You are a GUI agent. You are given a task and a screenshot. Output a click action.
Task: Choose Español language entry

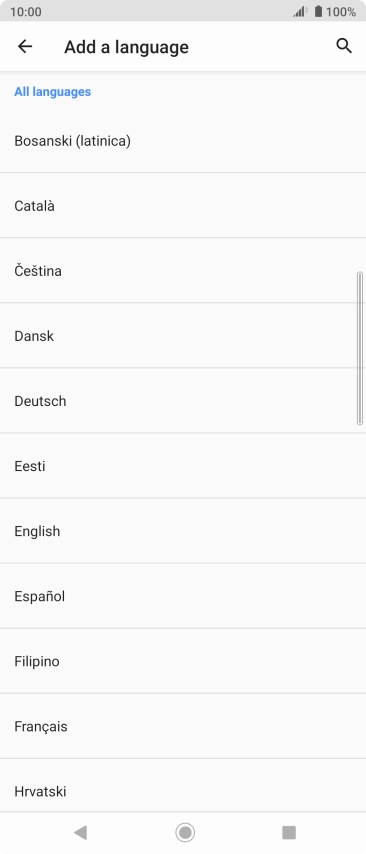tap(183, 596)
